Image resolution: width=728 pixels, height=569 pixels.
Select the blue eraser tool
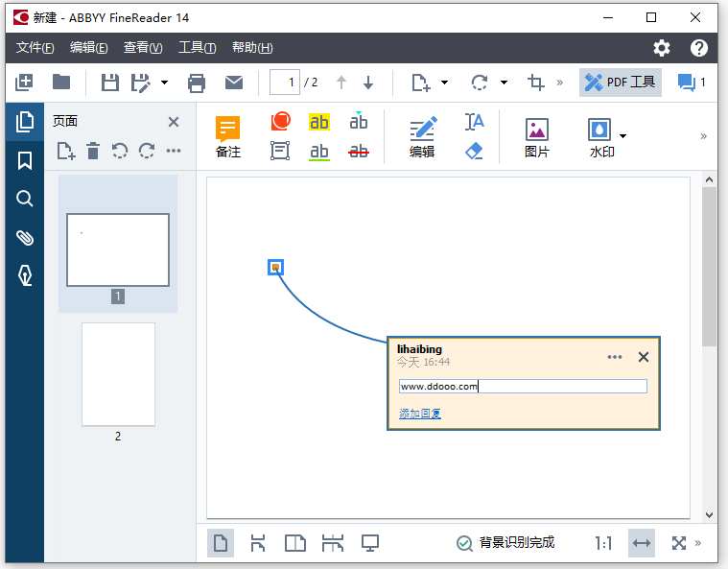(x=474, y=151)
